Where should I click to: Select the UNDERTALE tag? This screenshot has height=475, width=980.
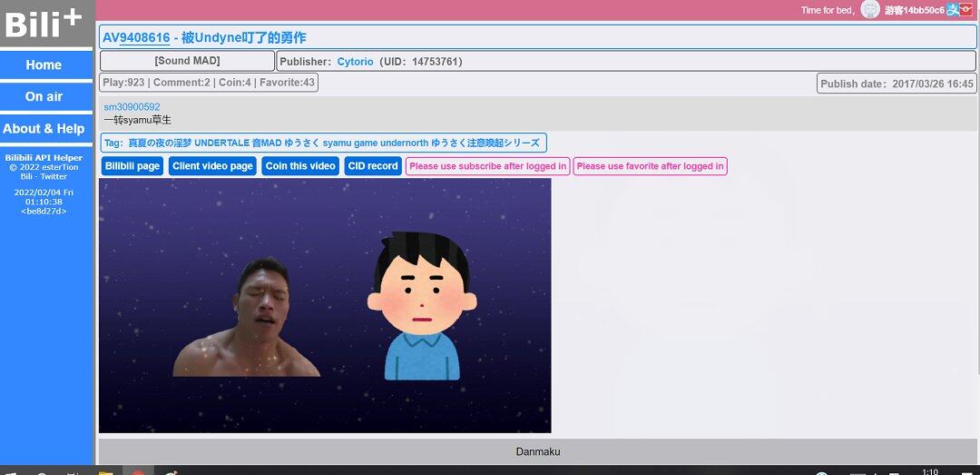222,143
